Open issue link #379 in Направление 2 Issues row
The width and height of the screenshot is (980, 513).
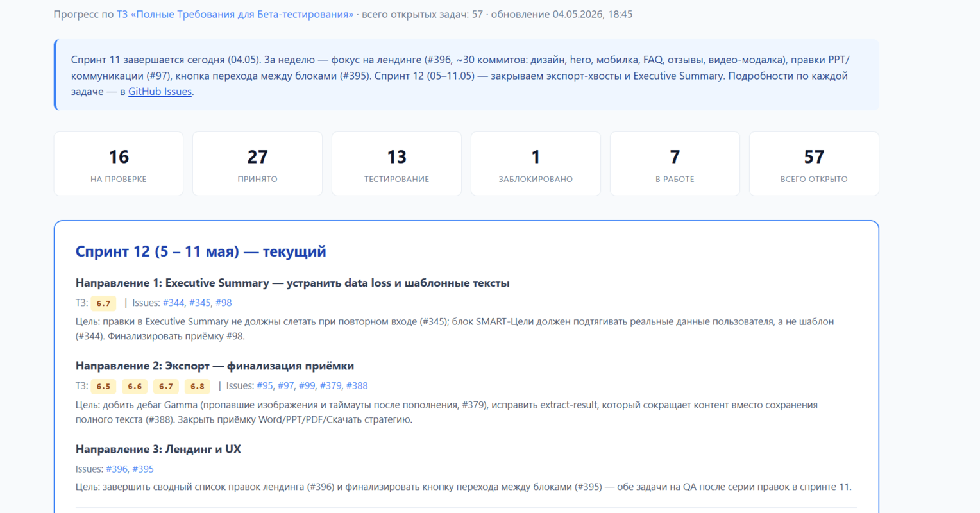pyautogui.click(x=331, y=385)
